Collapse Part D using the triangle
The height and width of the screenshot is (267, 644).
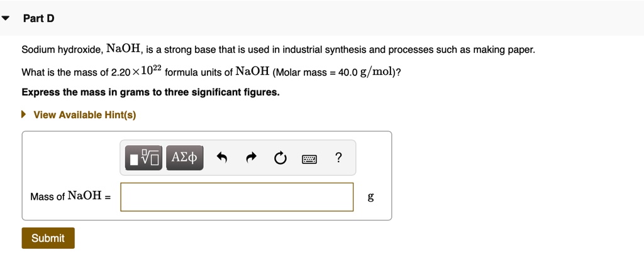(x=6, y=18)
